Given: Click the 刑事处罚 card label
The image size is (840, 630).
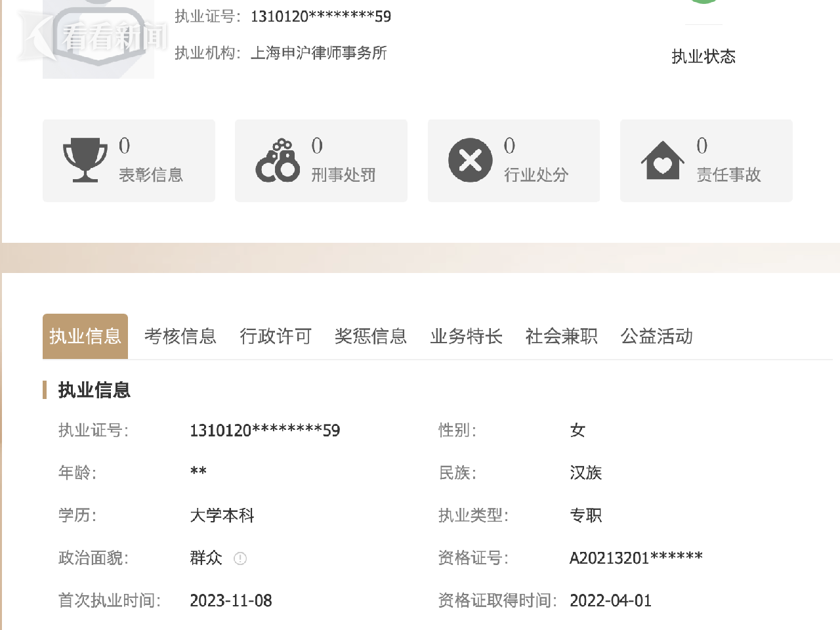Looking at the screenshot, I should point(343,175).
